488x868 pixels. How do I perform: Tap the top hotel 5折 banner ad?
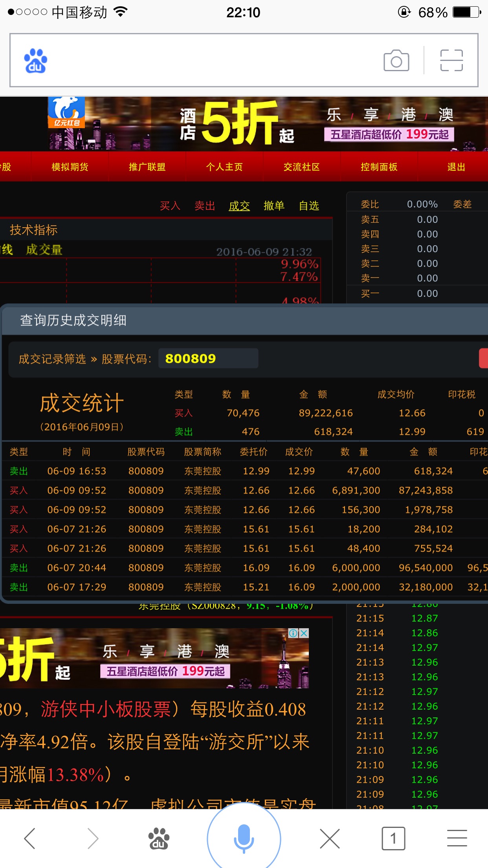(244, 124)
